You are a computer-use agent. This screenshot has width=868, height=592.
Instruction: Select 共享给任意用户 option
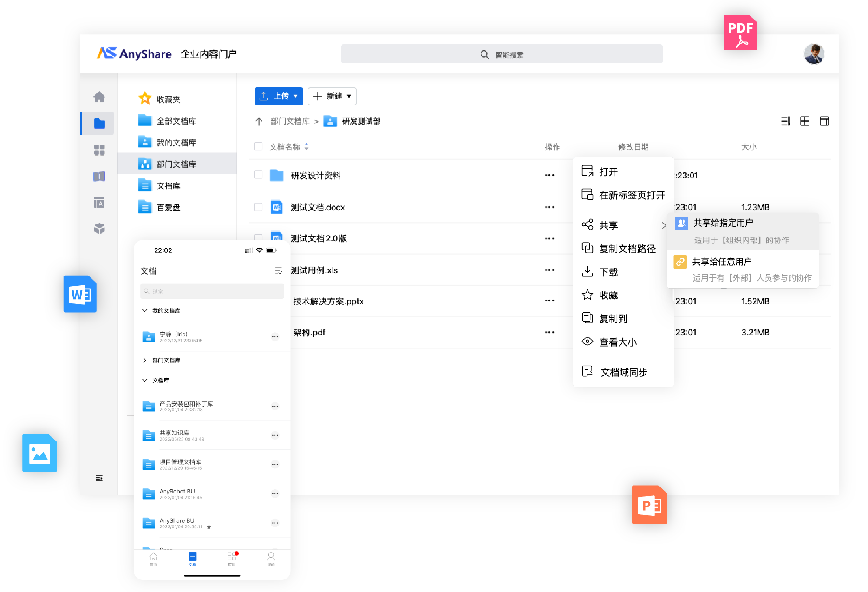tap(743, 270)
